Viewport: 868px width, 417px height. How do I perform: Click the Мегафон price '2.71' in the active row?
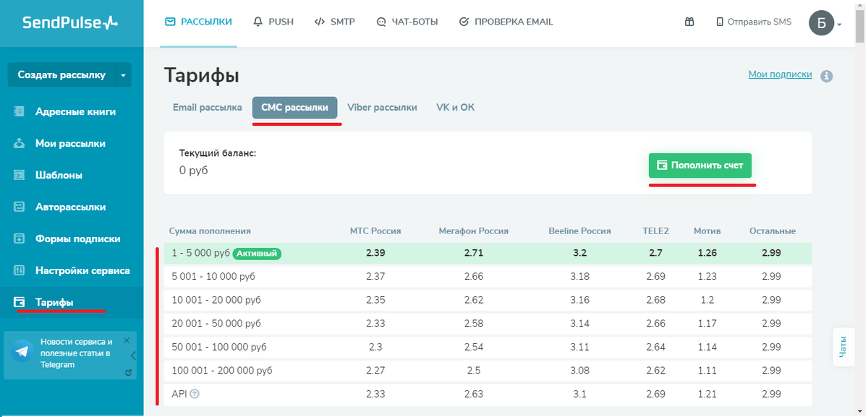[474, 254]
